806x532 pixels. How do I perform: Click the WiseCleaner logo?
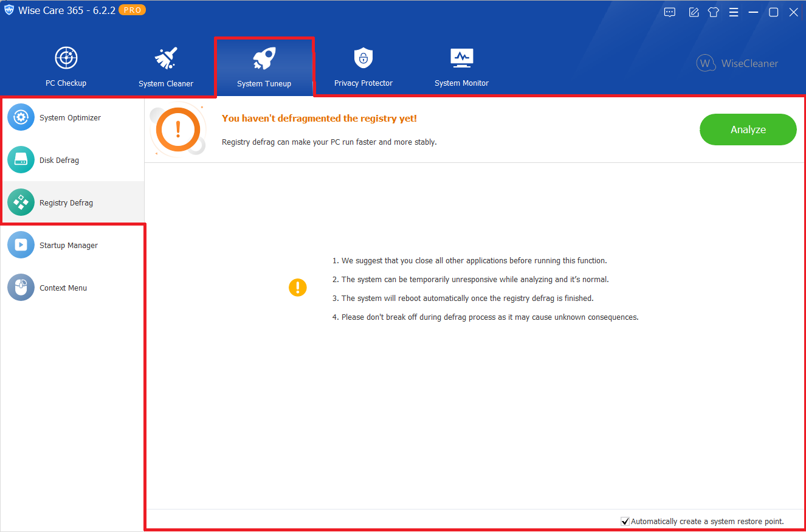(x=737, y=63)
